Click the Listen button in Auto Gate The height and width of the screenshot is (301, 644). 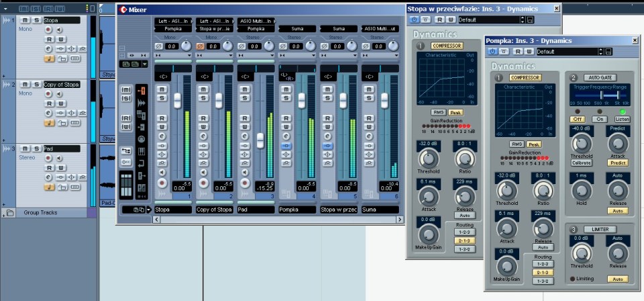pyautogui.click(x=622, y=119)
